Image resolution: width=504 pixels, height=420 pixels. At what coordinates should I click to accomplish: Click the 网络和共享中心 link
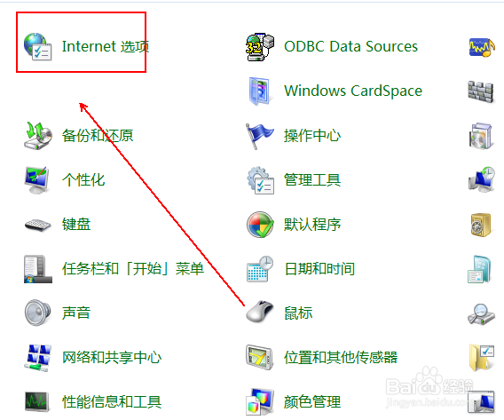tap(112, 358)
